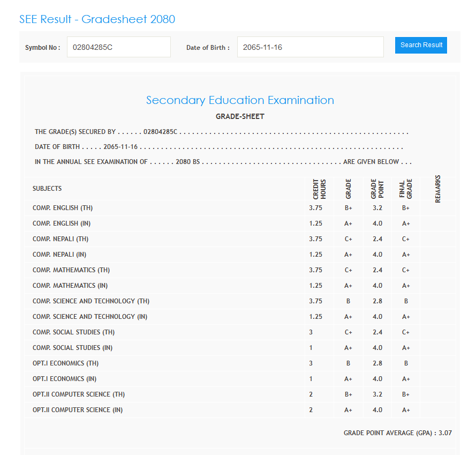The image size is (476, 455).
Task: Click the Symbol No label
Action: coord(42,48)
